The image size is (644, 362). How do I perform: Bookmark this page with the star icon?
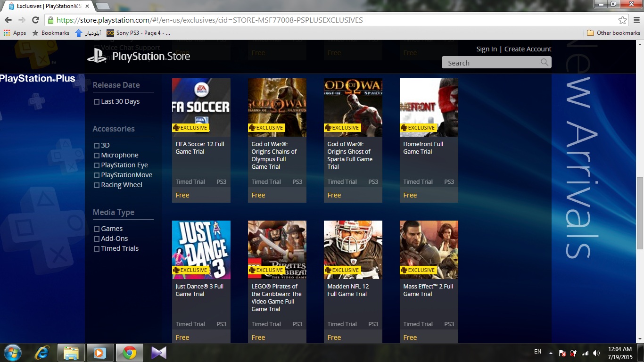(622, 20)
